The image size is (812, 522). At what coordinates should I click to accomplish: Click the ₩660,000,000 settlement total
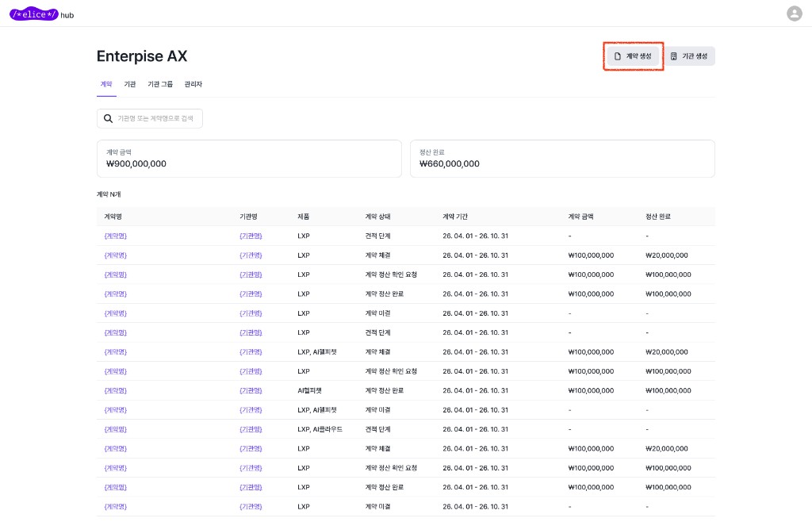coord(450,163)
